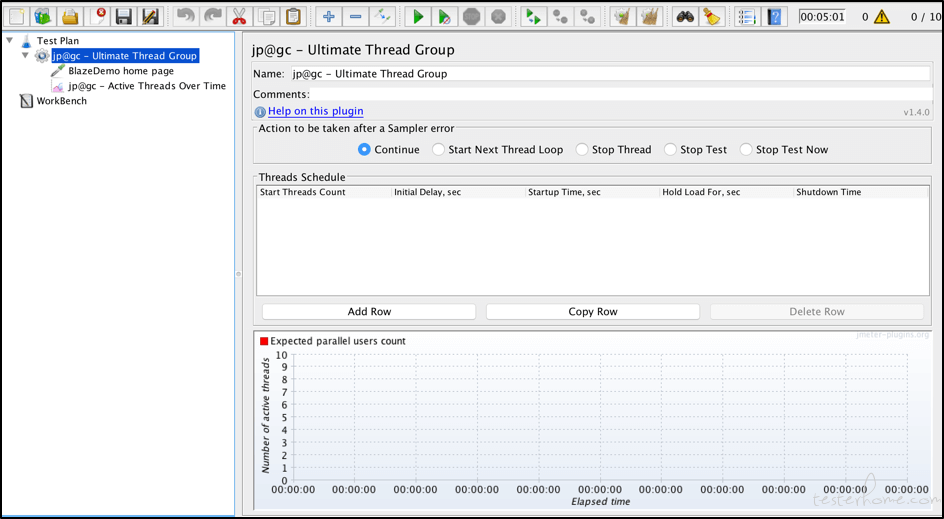Image resolution: width=944 pixels, height=519 pixels.
Task: Collapse the Ultimate Thread Group tree node
Action: click(25, 56)
